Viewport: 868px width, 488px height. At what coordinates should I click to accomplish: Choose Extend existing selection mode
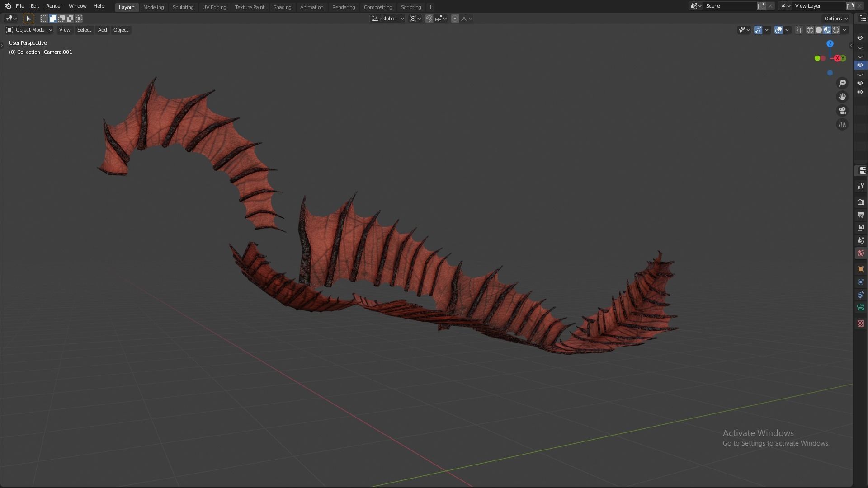coord(53,19)
